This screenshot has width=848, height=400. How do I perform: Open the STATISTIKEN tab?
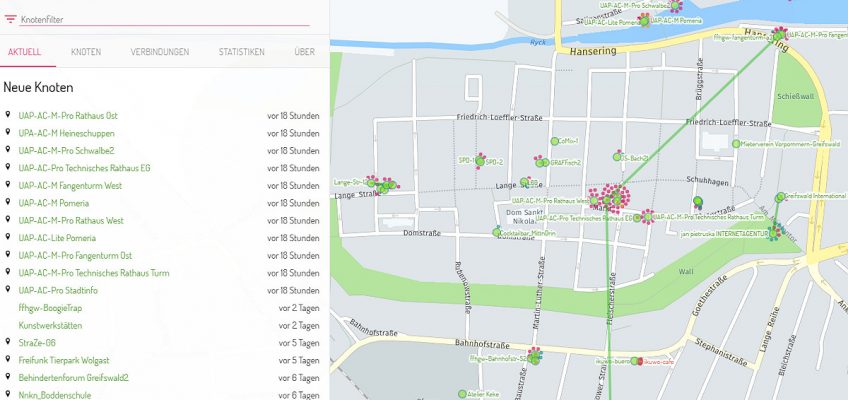point(241,51)
